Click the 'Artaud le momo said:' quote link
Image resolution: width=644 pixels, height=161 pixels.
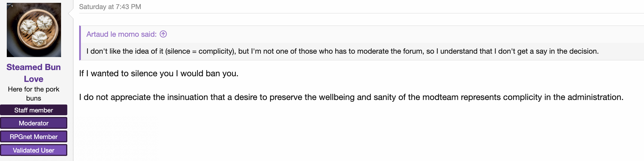tap(122, 34)
